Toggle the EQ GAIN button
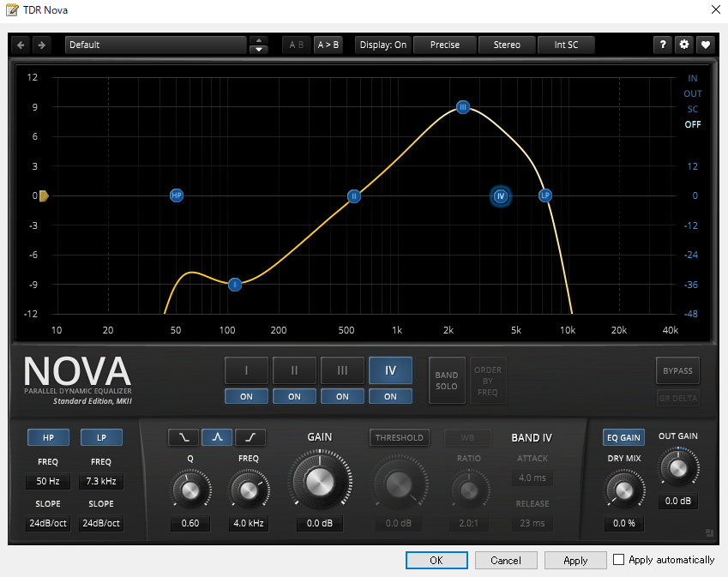 tap(623, 437)
